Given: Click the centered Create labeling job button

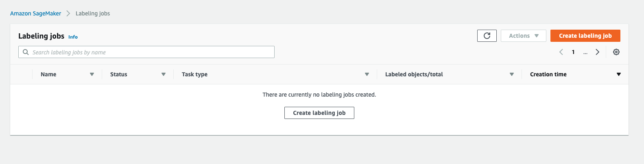Looking at the screenshot, I should coord(319,113).
